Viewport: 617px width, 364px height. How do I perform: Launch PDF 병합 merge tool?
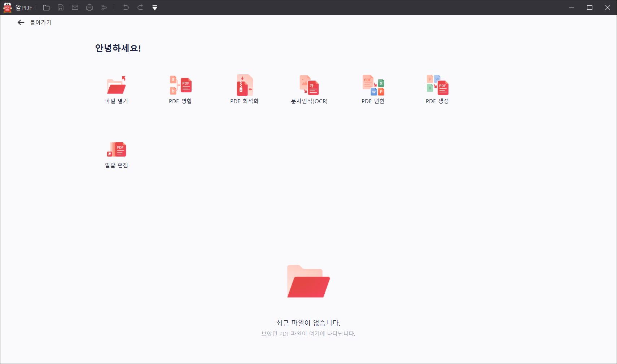pos(180,85)
